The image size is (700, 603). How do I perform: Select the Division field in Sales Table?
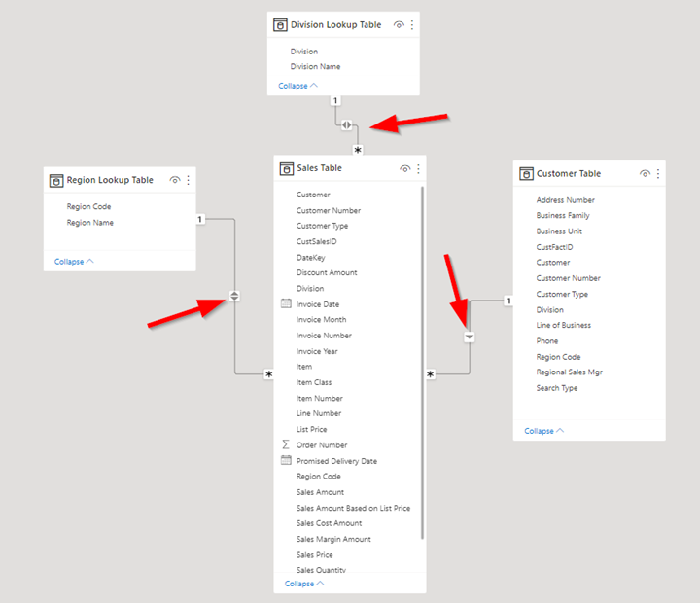click(310, 289)
